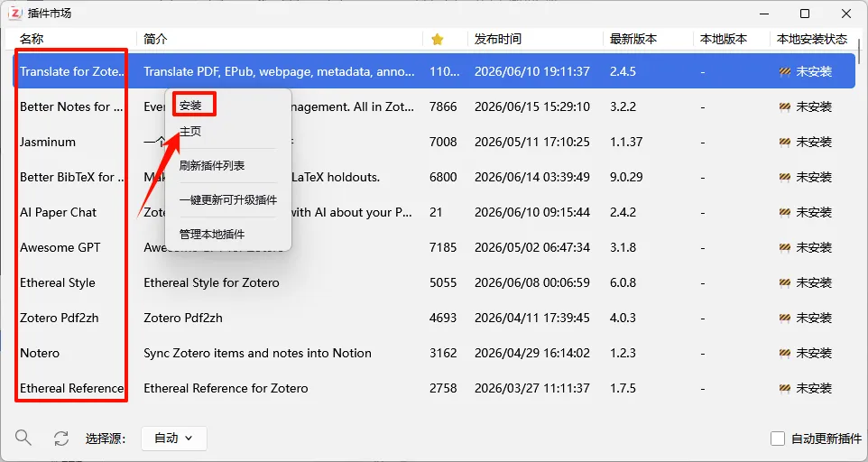
Task: Click not-installed status icon for AI Paper Chat
Action: pos(784,212)
